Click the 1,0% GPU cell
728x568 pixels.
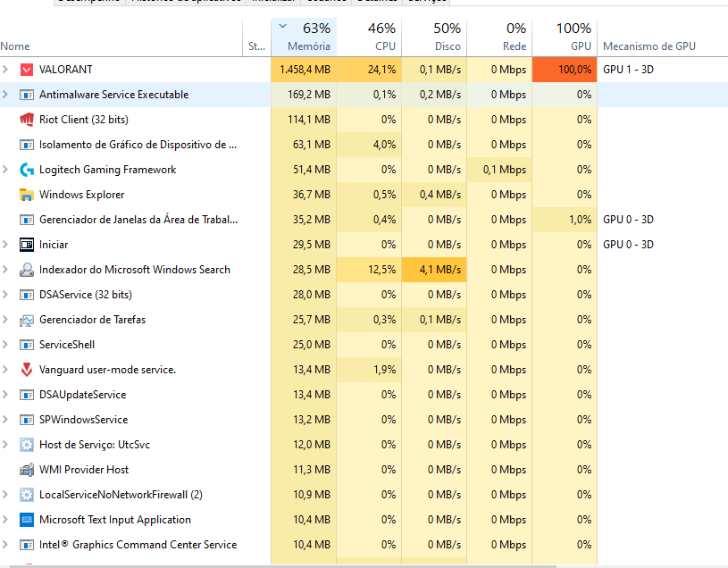point(565,220)
